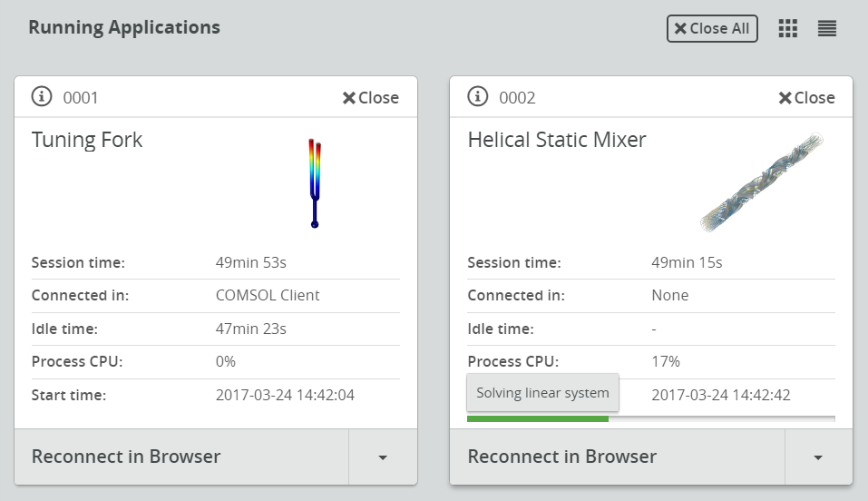Close the Helical Static Mixer application

806,98
